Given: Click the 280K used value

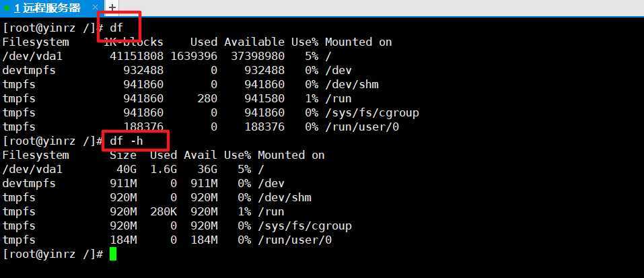Looking at the screenshot, I should tap(163, 212).
